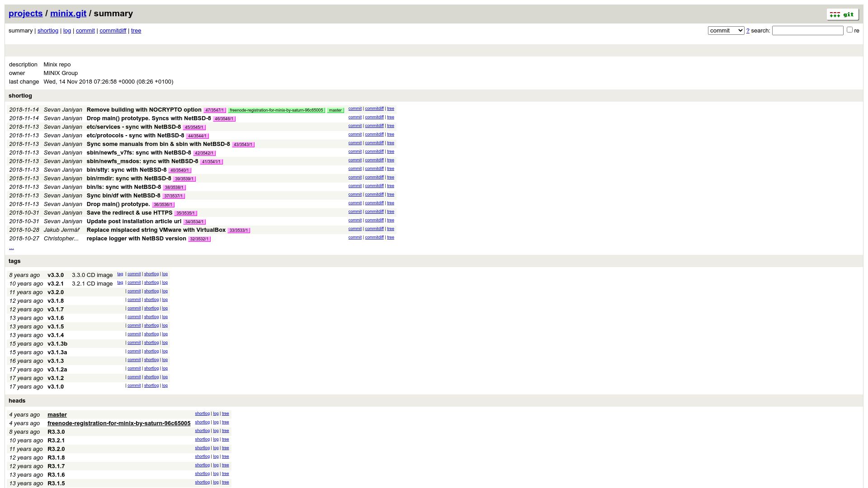This screenshot has width=868, height=488.
Task: Open 'replace logger with NetBSD version' commit title
Action: click(x=137, y=239)
